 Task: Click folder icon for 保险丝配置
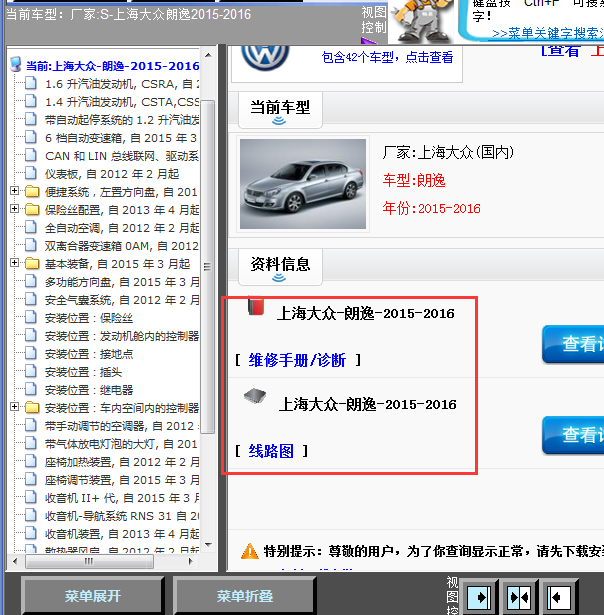(x=32, y=210)
